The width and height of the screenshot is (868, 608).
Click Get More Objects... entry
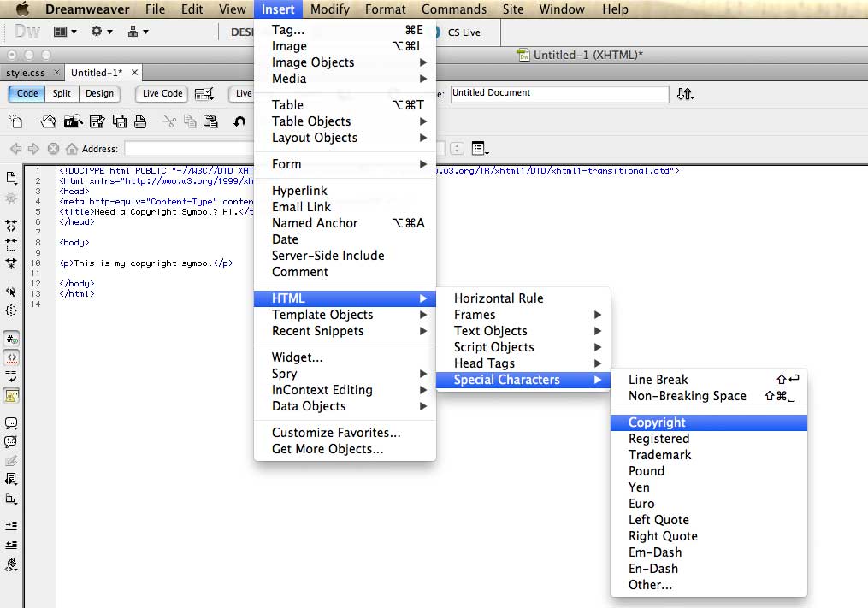tap(345, 449)
